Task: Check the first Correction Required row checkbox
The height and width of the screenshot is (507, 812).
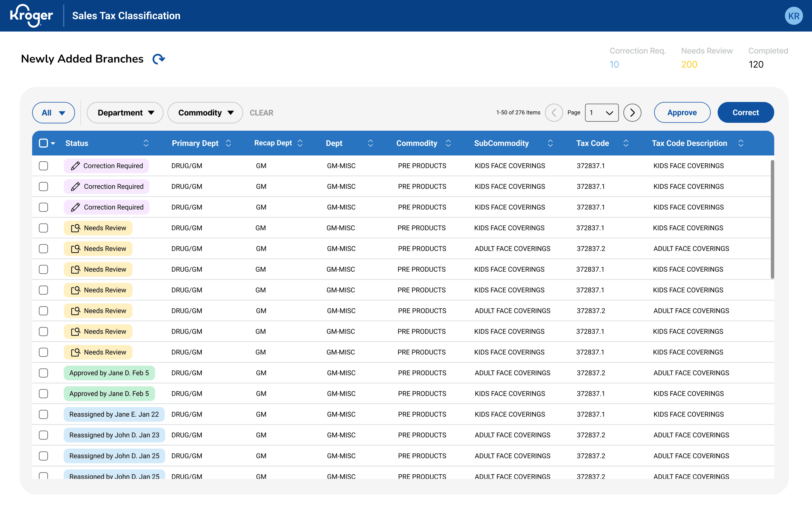Action: click(43, 166)
